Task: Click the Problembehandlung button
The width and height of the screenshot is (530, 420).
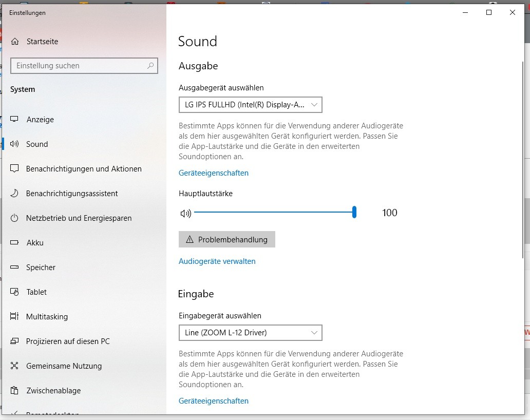Action: click(x=227, y=239)
